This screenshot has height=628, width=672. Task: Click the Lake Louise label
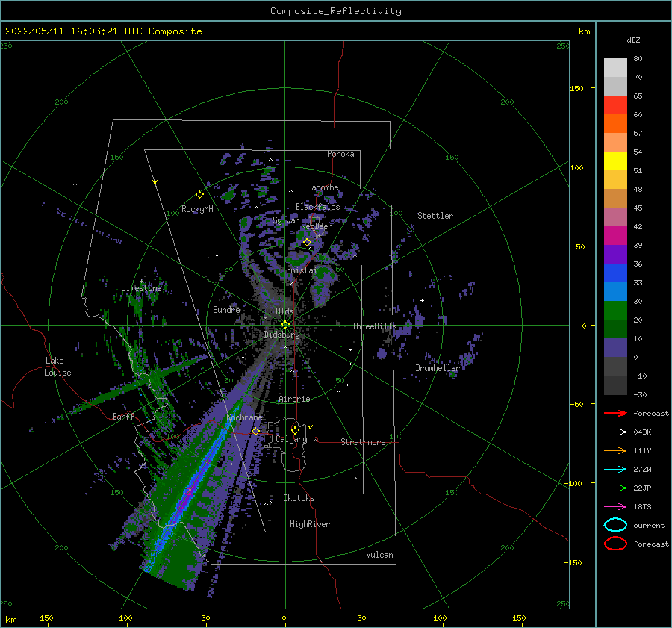(x=57, y=367)
